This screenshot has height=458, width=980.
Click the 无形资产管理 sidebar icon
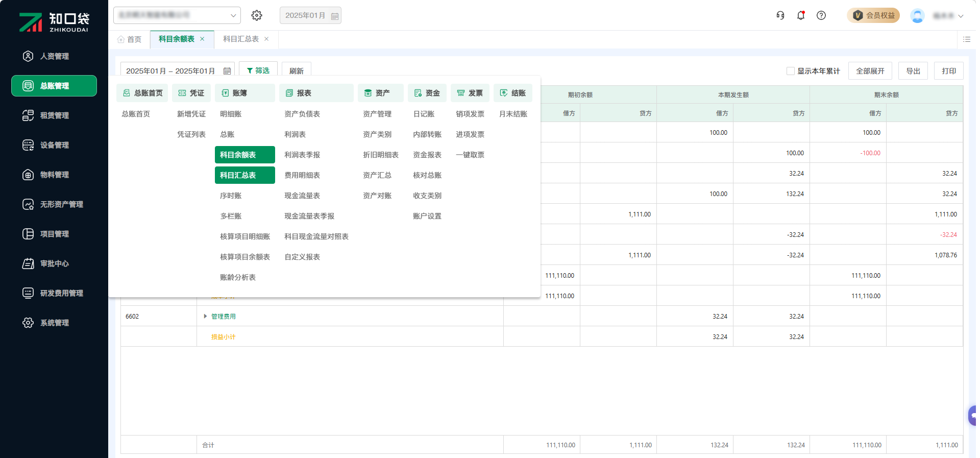tap(28, 204)
